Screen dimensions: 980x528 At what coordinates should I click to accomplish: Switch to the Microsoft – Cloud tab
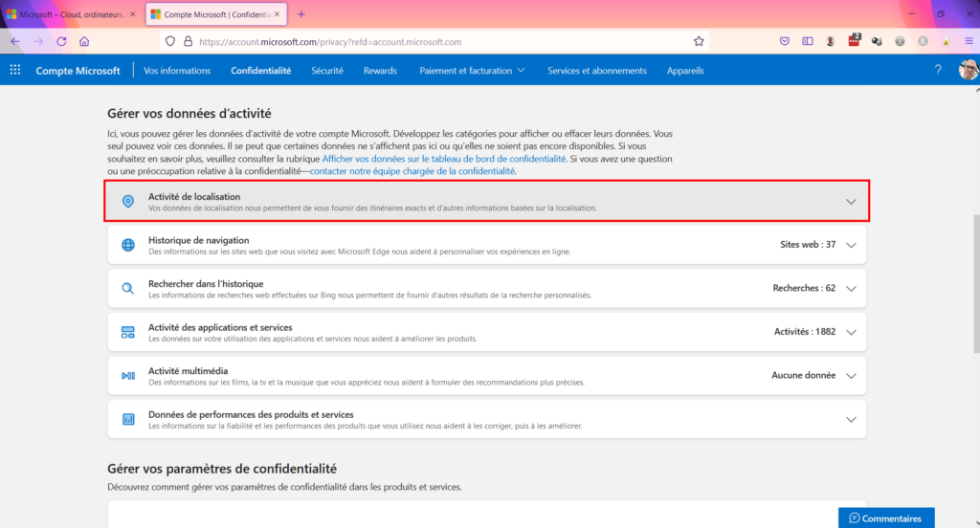click(69, 13)
